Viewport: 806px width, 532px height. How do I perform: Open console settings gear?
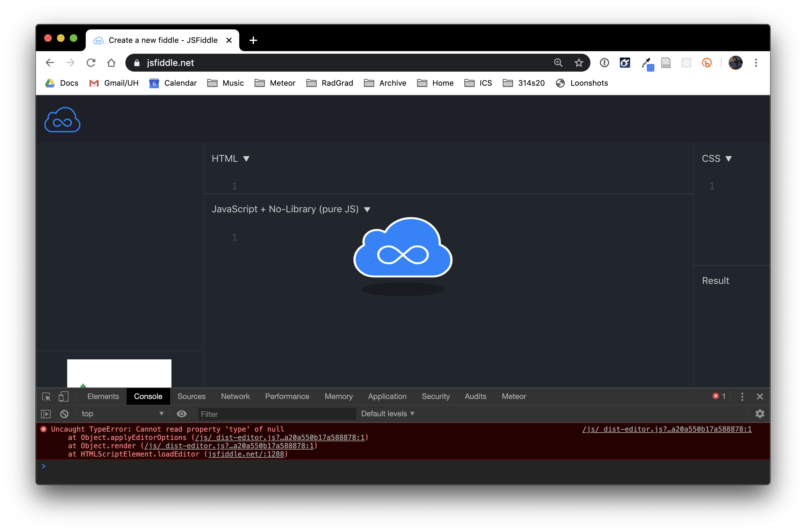pos(760,414)
